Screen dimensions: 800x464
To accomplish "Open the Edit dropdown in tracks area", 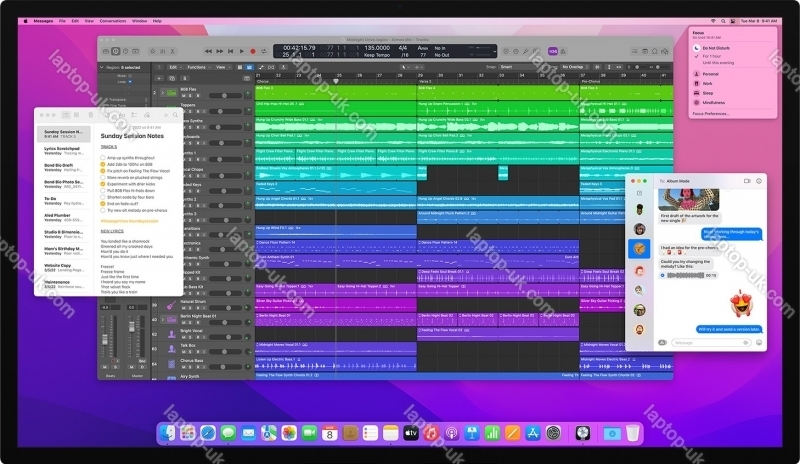I will pyautogui.click(x=173, y=67).
